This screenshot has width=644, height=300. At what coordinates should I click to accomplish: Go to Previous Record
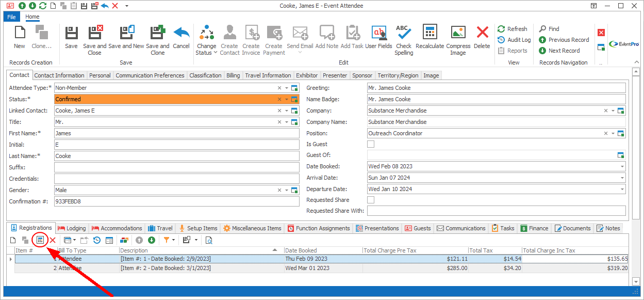click(x=564, y=40)
